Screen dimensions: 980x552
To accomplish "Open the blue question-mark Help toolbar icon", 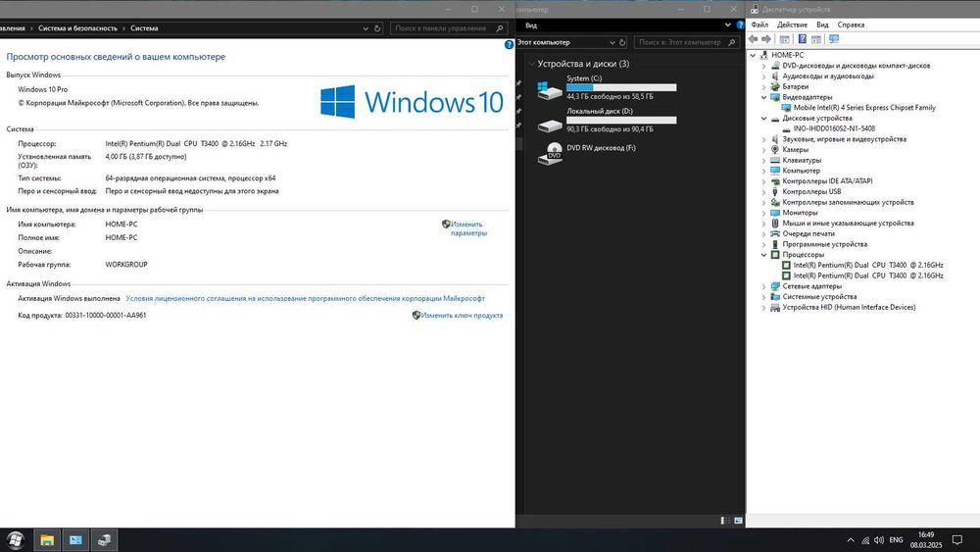I will click(803, 39).
